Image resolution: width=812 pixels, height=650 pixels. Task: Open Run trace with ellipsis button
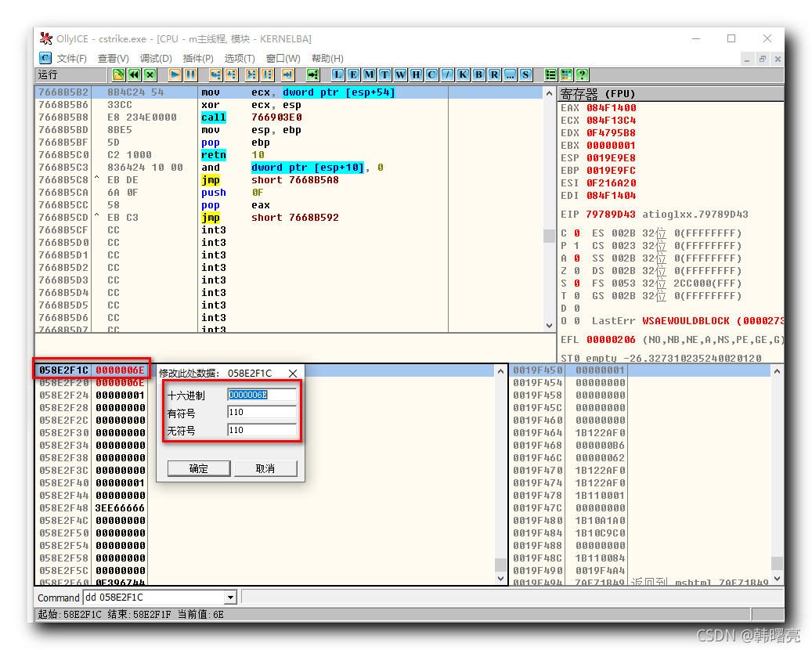(510, 74)
